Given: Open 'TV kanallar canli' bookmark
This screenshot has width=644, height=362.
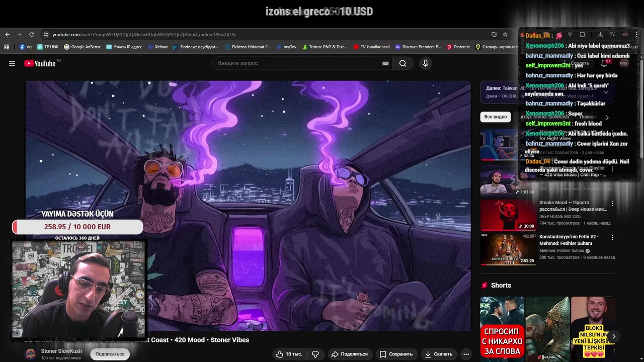Looking at the screenshot, I should coord(371,47).
